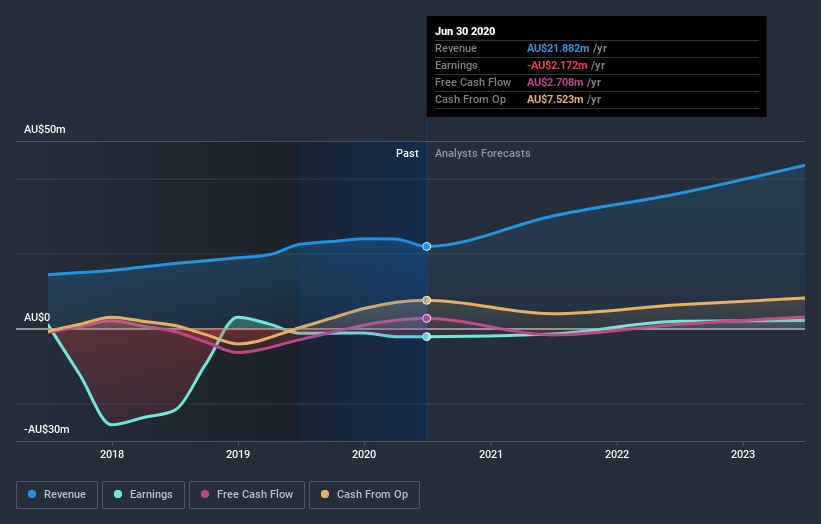The image size is (821, 524).
Task: Click the AU$2.708m free cash flow value
Action: point(555,82)
